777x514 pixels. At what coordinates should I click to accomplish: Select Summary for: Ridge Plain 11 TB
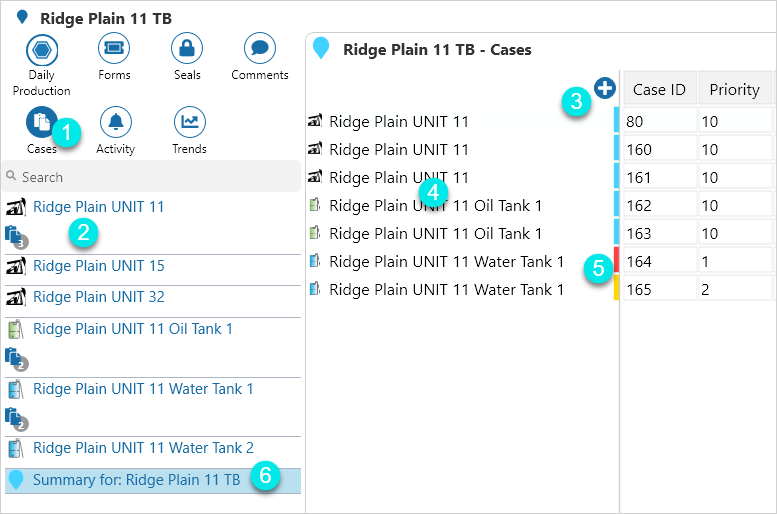(x=136, y=480)
